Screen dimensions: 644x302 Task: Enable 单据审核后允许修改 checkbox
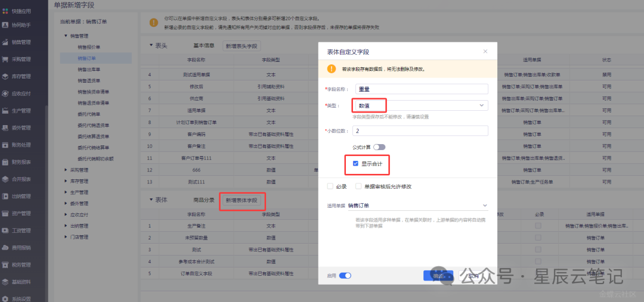click(358, 186)
